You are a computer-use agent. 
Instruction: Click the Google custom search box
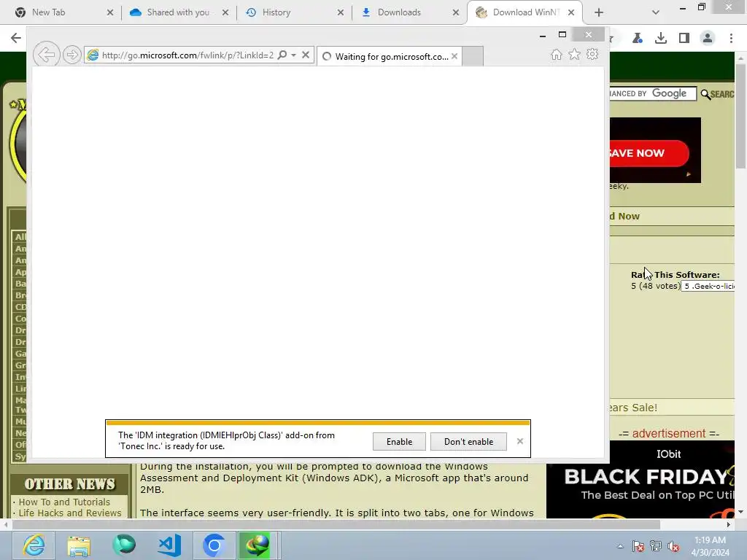(653, 93)
